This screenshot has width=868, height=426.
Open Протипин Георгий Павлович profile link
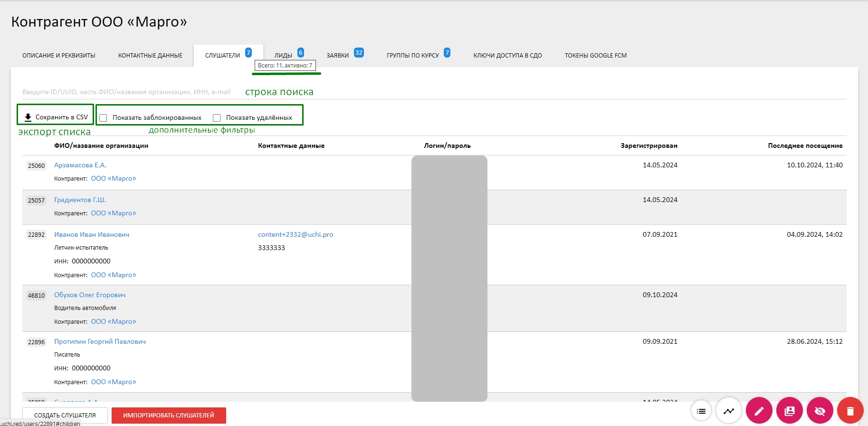click(x=100, y=341)
